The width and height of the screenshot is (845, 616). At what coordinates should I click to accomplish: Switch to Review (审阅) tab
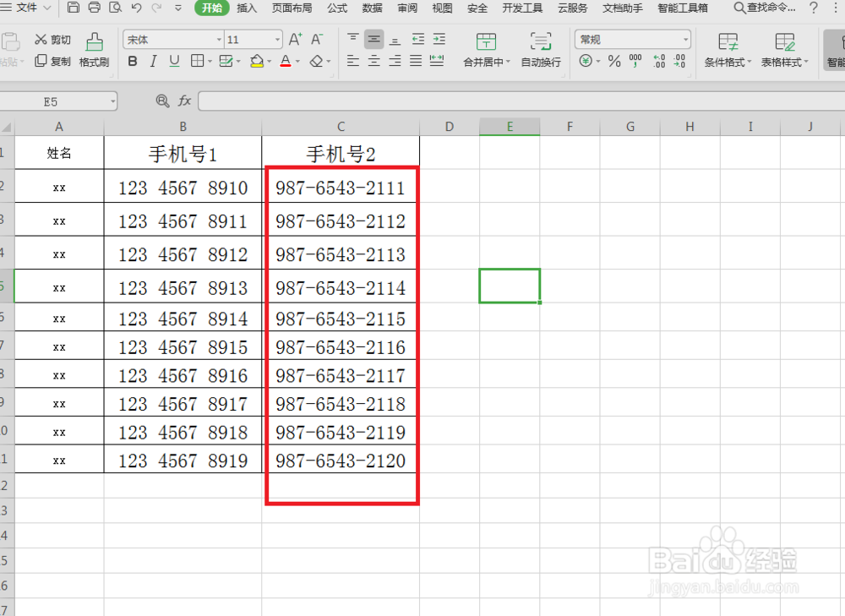tap(407, 8)
